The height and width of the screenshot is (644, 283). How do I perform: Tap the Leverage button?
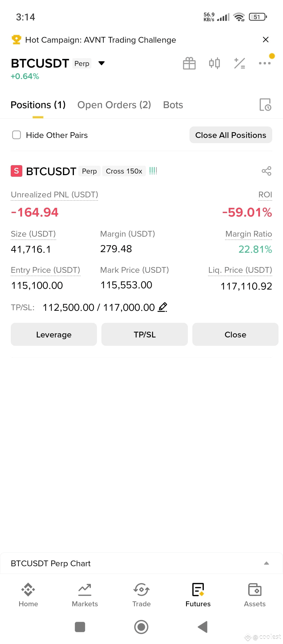[54, 334]
